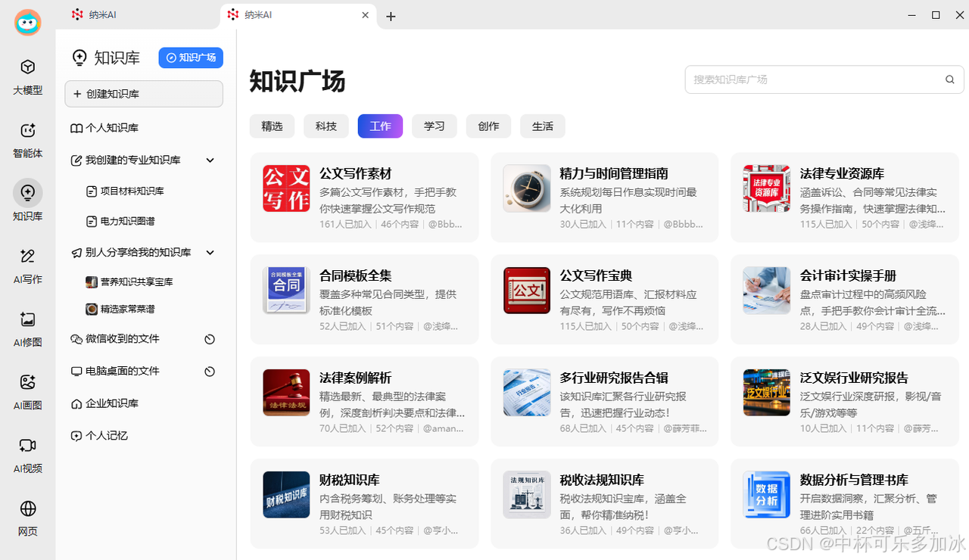This screenshot has width=969, height=560.
Task: Click the 知识广场 blue button
Action: [191, 58]
